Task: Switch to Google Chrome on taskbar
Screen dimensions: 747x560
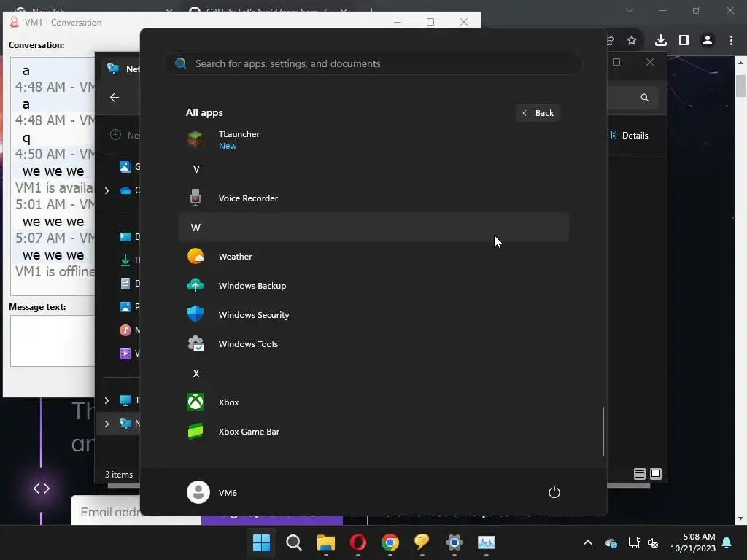Action: point(390,542)
